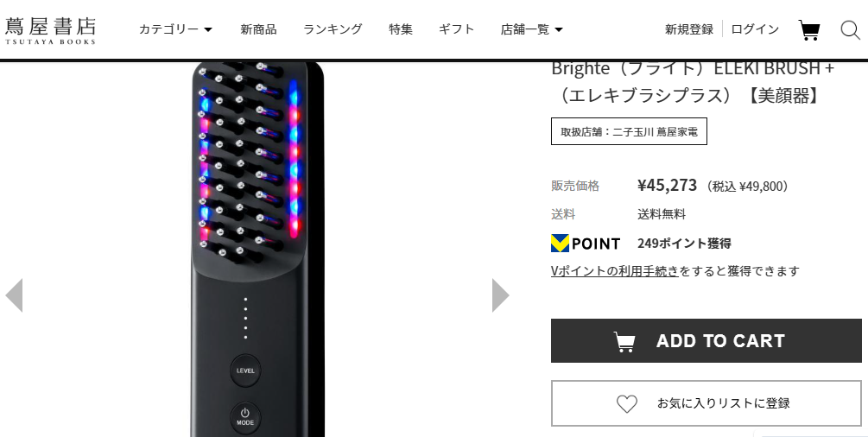Open the shopping cart icon in header

[808, 30]
